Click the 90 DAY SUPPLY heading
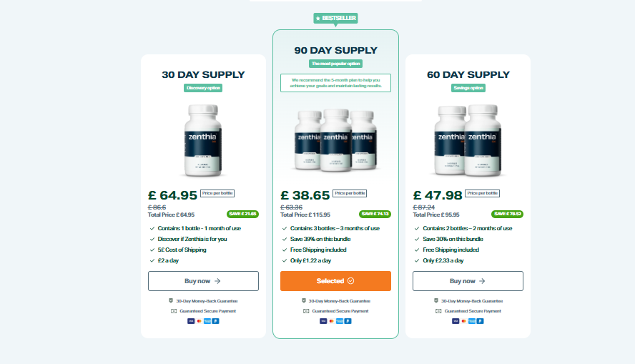This screenshot has height=364, width=635. tap(335, 51)
